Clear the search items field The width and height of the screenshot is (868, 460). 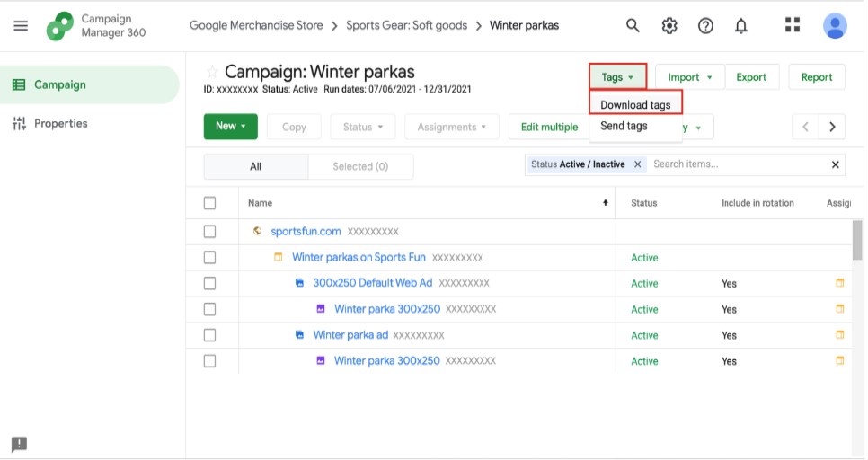pyautogui.click(x=836, y=164)
